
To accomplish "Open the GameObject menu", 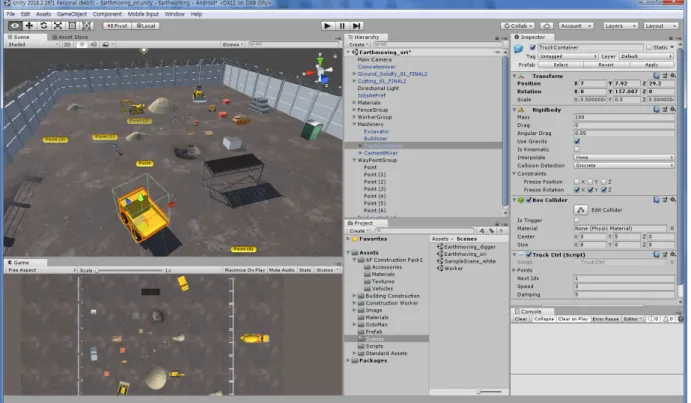I will [72, 14].
